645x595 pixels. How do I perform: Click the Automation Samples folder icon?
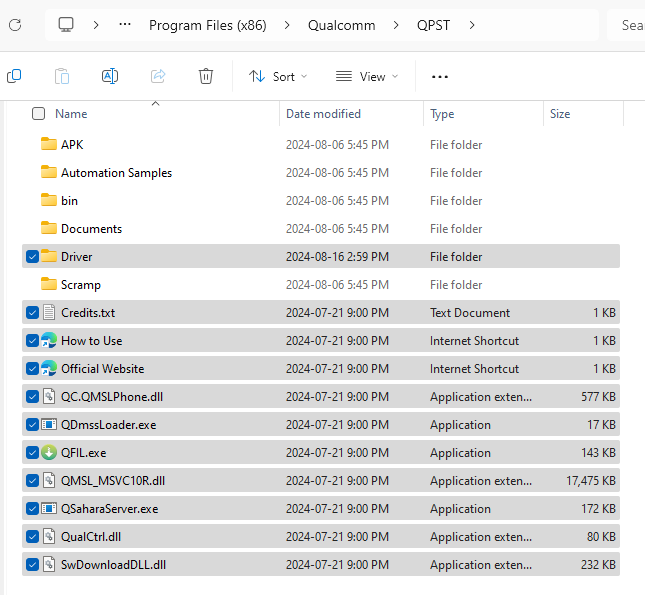(49, 172)
